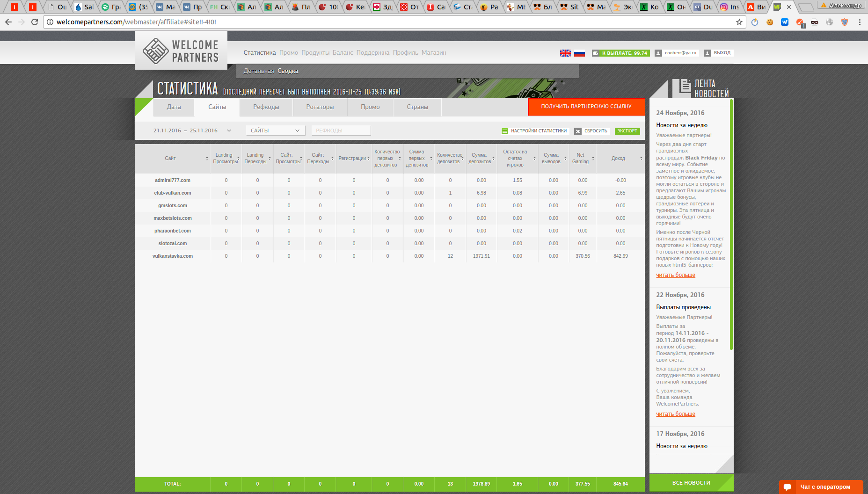
Task: Open the Ротаторы statistics tab
Action: coord(320,107)
